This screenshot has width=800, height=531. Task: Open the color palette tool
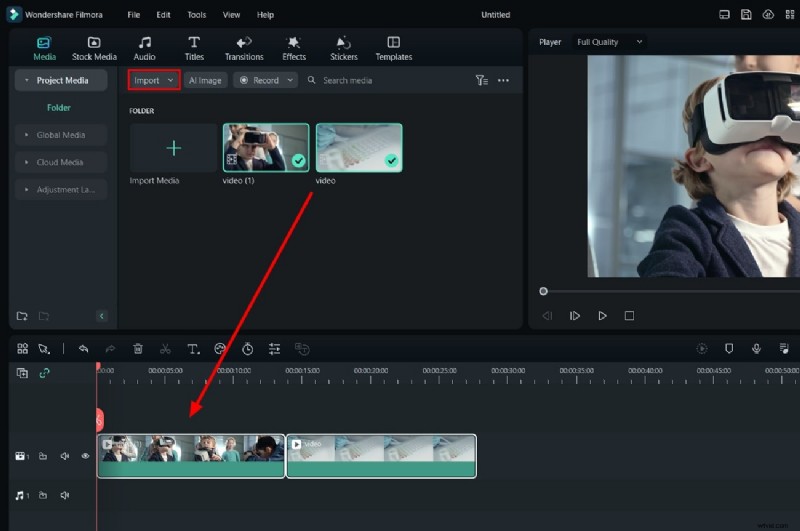(220, 349)
